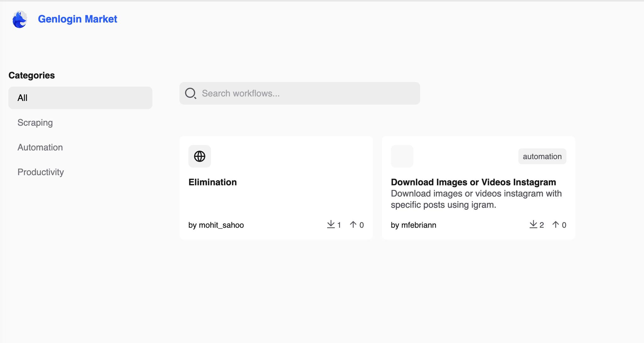The image size is (644, 343).
Task: Click the Categories heading
Action: pos(31,75)
